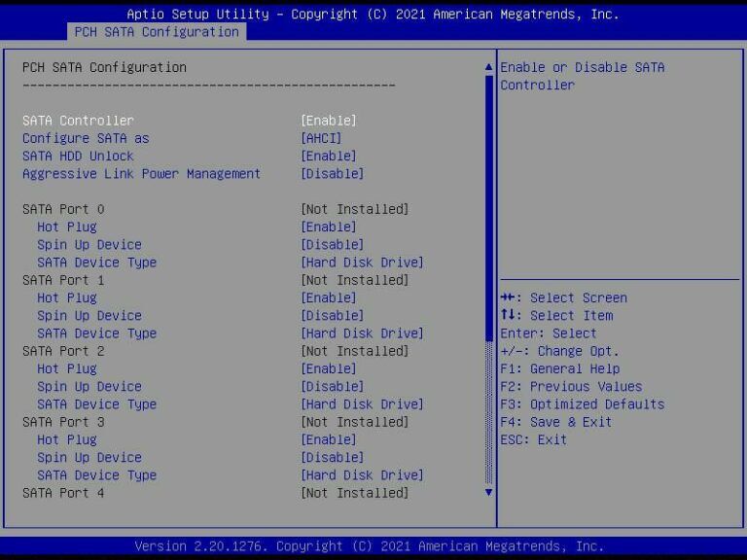This screenshot has height=560, width=747.
Task: Select the SATA Port 4 label
Action: point(63,493)
